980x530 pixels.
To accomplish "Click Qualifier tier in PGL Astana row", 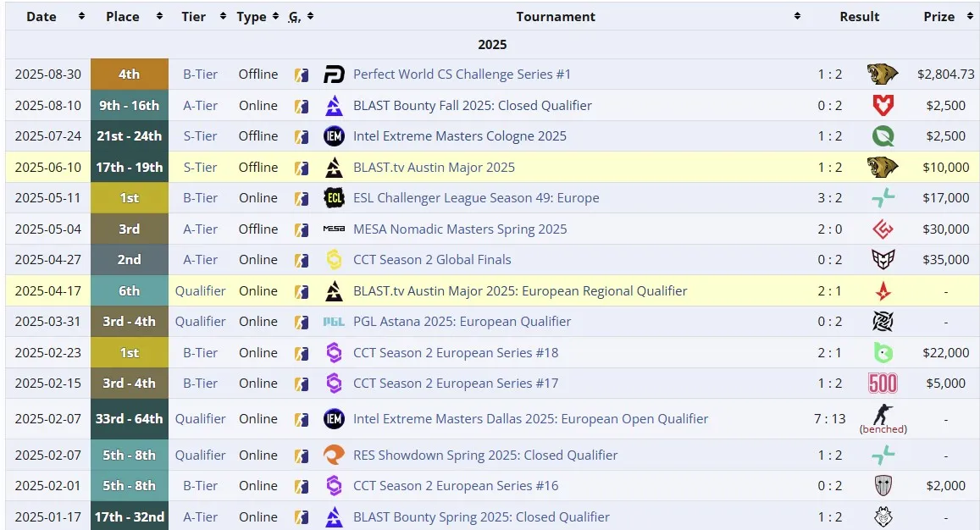I will click(x=200, y=322).
